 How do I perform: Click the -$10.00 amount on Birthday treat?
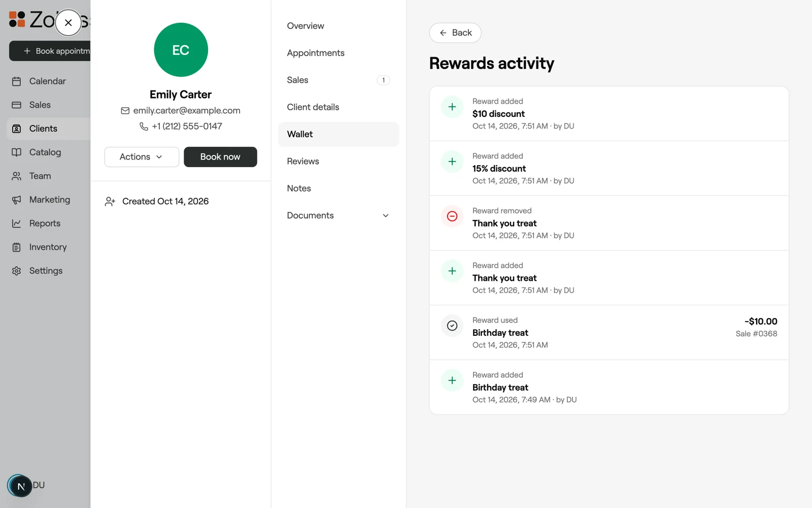click(761, 322)
